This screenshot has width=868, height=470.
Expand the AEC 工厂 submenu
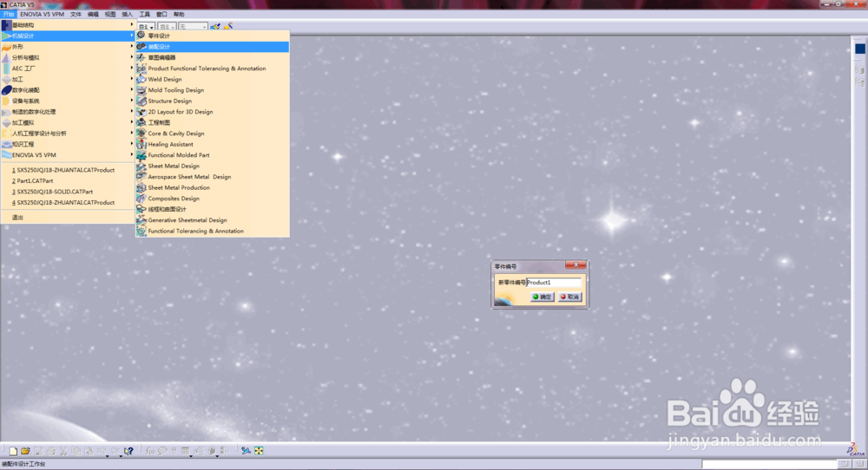pyautogui.click(x=68, y=68)
